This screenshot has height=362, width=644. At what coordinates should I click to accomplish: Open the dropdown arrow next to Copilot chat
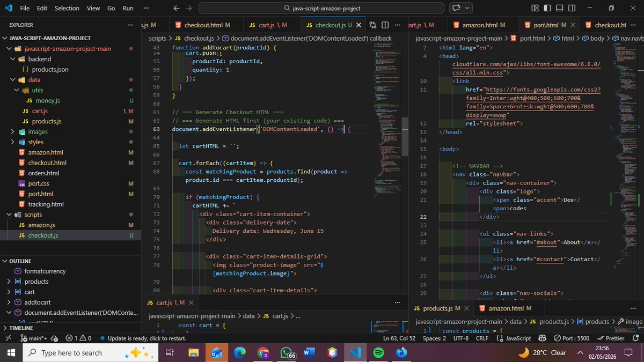point(468,8)
